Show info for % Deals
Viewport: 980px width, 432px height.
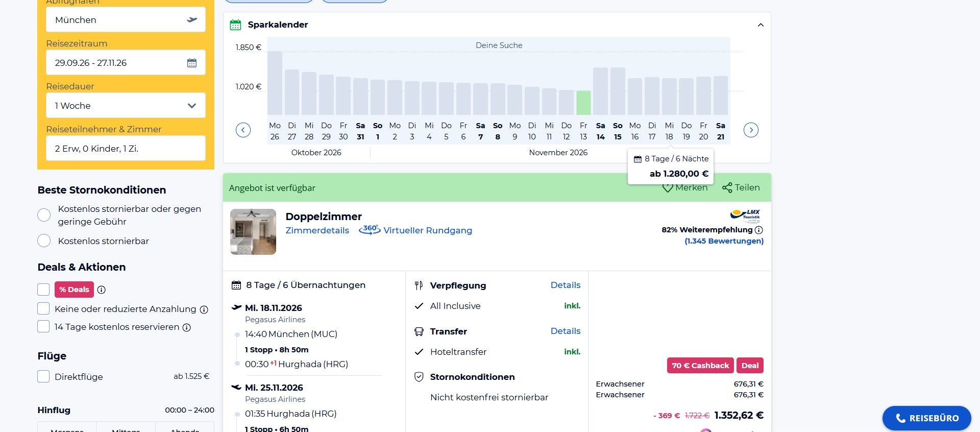(x=102, y=290)
